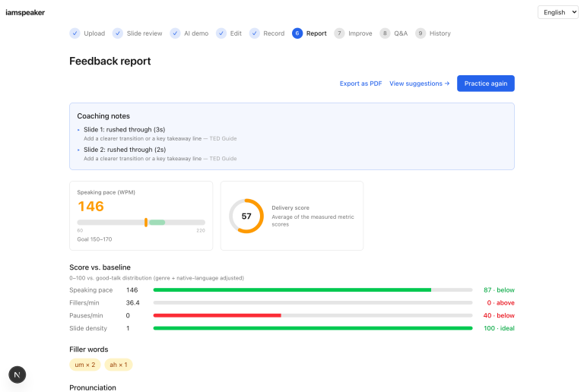
Task: Click the Edit step checkmark icon
Action: 221,33
